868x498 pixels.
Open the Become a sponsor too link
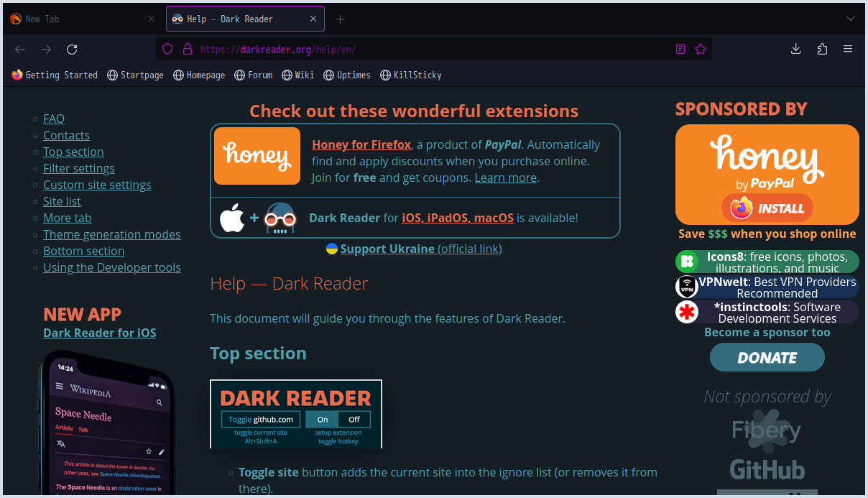click(x=767, y=332)
